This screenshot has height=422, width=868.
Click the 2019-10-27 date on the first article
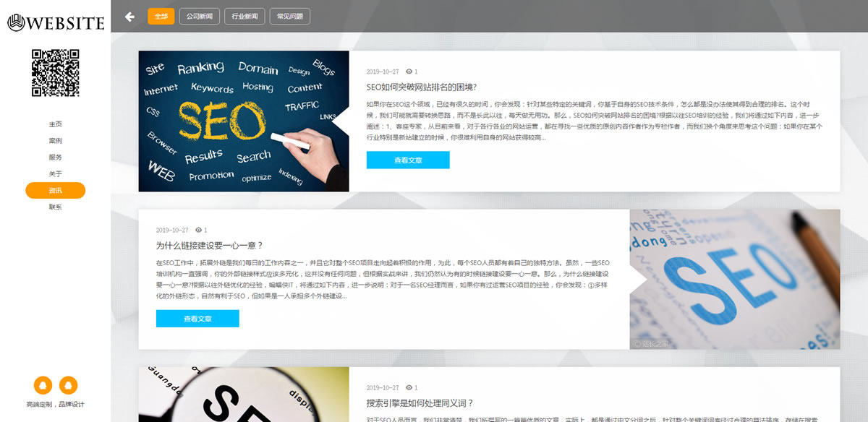[383, 72]
